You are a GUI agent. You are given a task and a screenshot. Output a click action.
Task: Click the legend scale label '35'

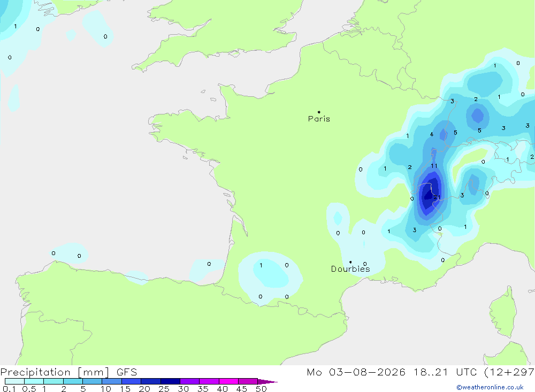click(203, 389)
